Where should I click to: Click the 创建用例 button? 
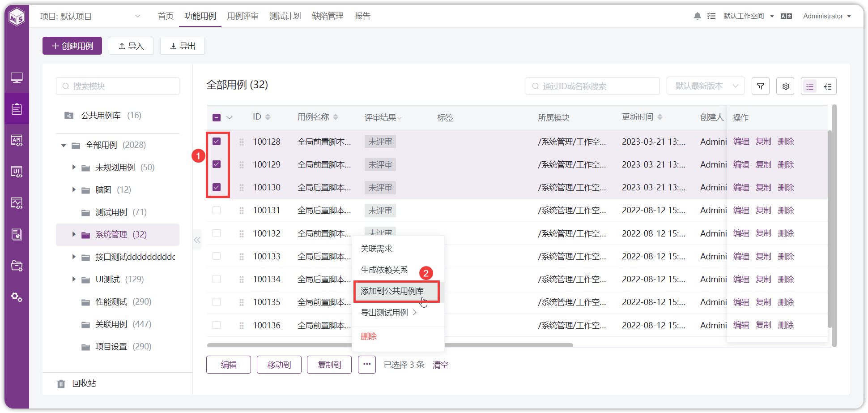coord(72,46)
